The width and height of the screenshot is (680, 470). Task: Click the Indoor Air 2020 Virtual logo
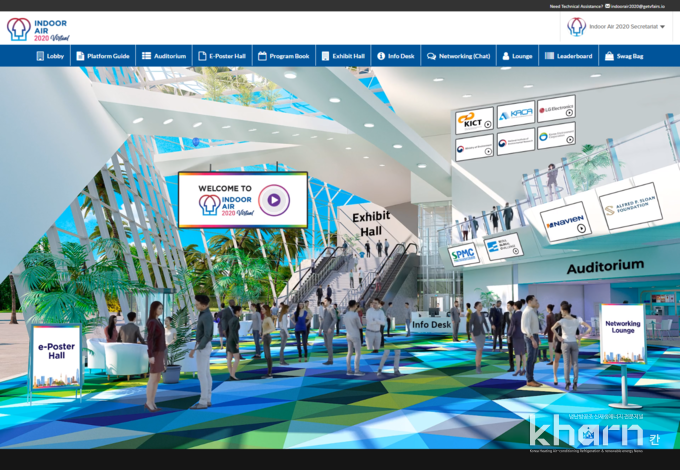coord(38,29)
